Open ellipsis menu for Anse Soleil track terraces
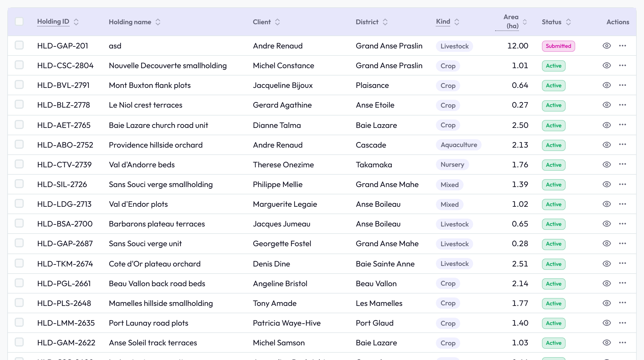This screenshot has width=644, height=360. (623, 343)
